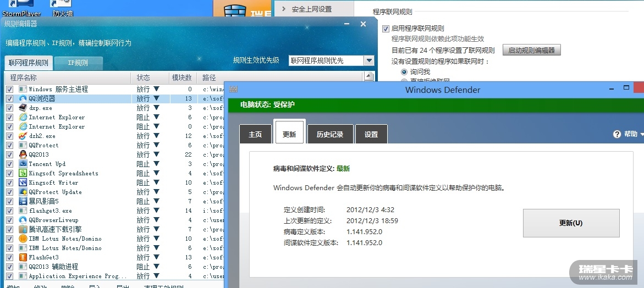Click the 更新(U) button
The height and width of the screenshot is (288, 644).
[x=571, y=223]
